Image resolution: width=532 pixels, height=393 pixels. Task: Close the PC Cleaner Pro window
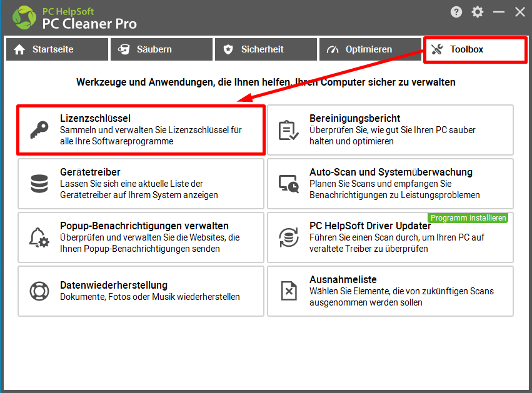[519, 12]
